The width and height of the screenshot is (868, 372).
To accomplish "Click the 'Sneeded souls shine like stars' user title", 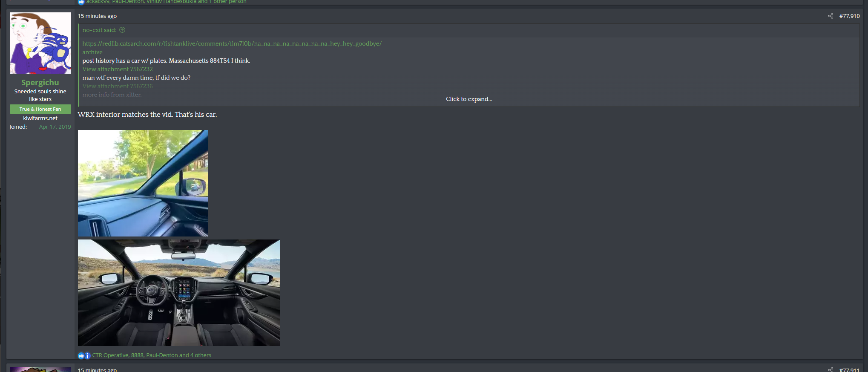I will coord(40,95).
